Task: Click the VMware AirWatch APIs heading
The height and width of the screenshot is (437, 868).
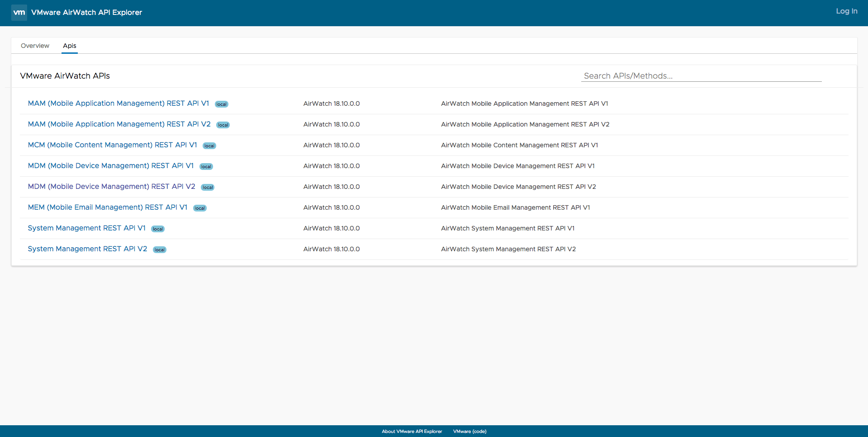Action: (x=65, y=76)
